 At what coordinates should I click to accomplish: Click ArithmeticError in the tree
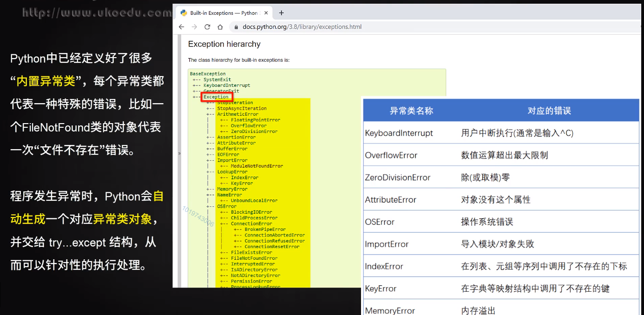coord(237,114)
